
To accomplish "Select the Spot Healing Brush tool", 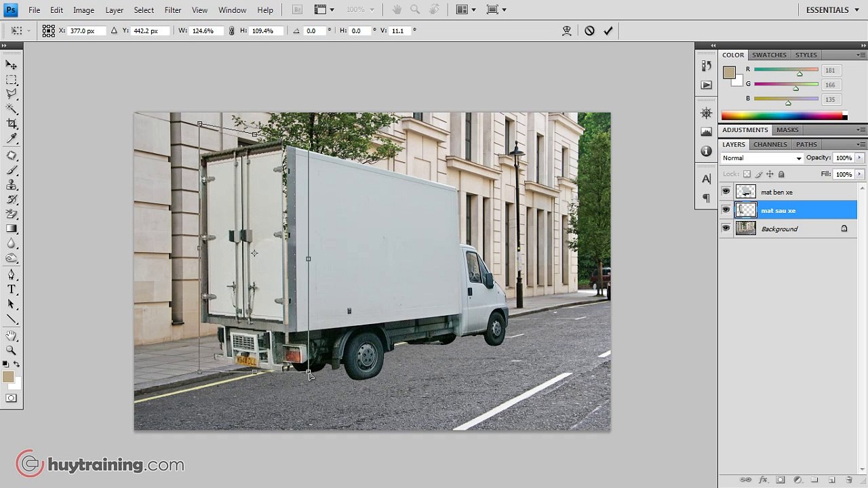I will (12, 156).
